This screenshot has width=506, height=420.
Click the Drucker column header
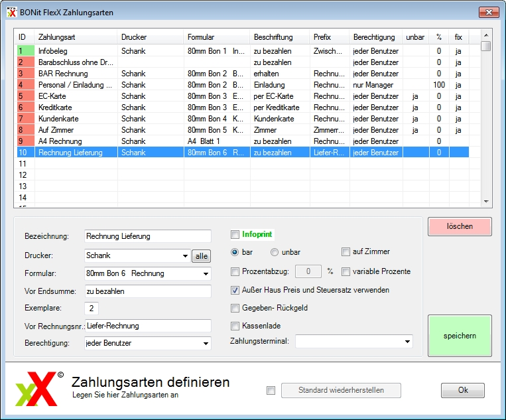tap(151, 37)
